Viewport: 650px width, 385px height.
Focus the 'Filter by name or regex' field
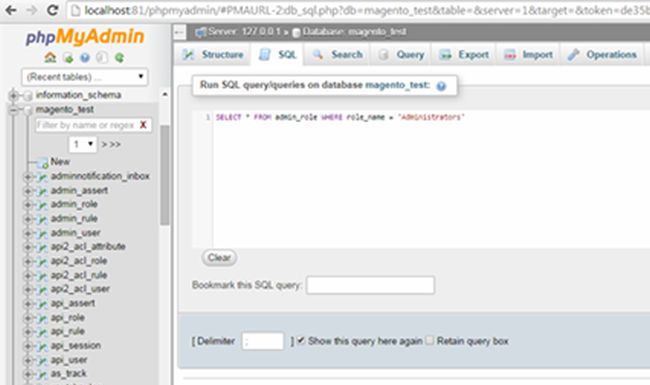click(87, 125)
